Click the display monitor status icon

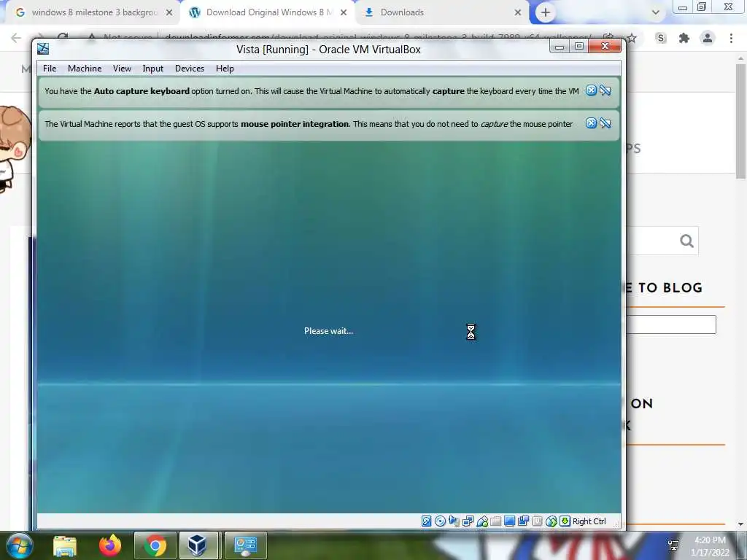coord(509,521)
